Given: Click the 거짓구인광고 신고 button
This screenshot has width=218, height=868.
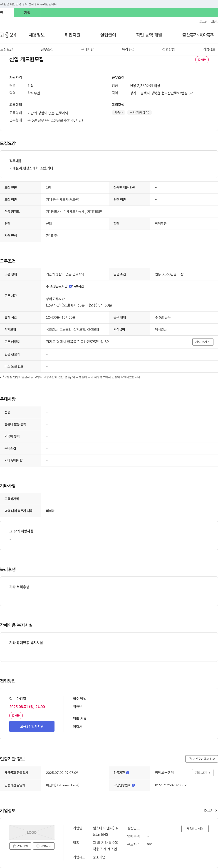Looking at the screenshot, I should click(x=201, y=759).
